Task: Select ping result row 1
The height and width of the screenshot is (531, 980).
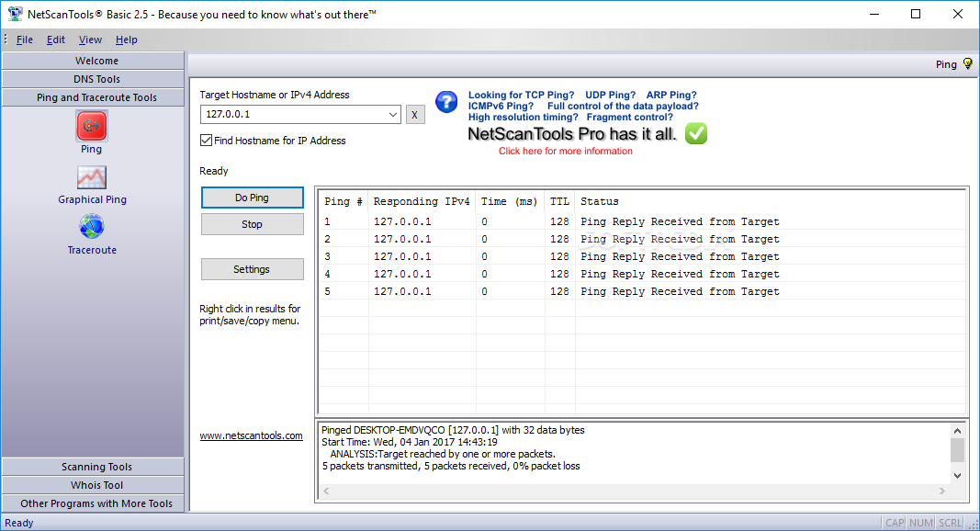Action: (642, 221)
